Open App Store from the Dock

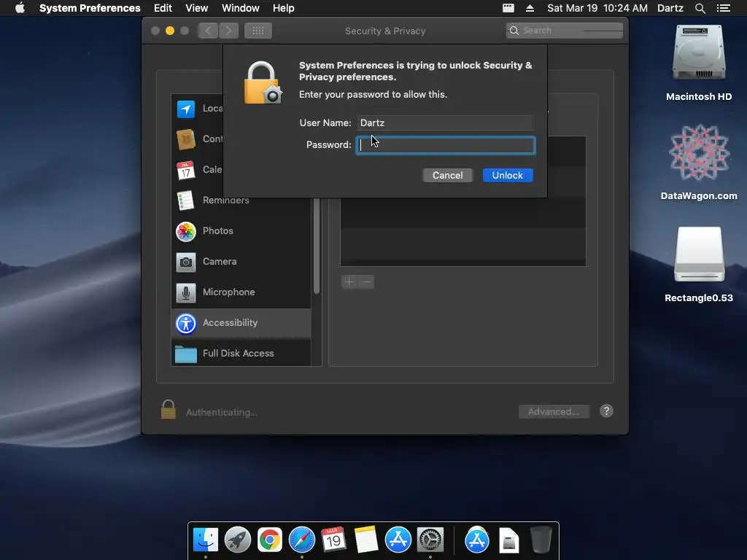tap(398, 540)
